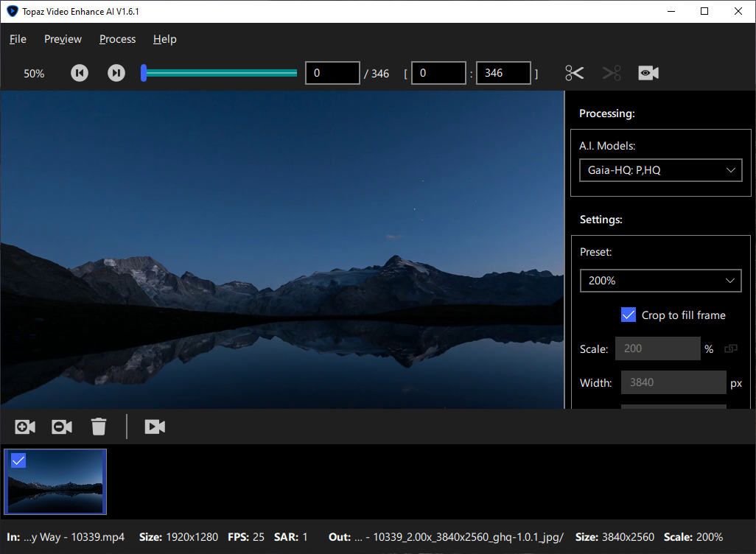The image size is (756, 554).
Task: Click the frame timeline slider handle
Action: click(x=144, y=73)
